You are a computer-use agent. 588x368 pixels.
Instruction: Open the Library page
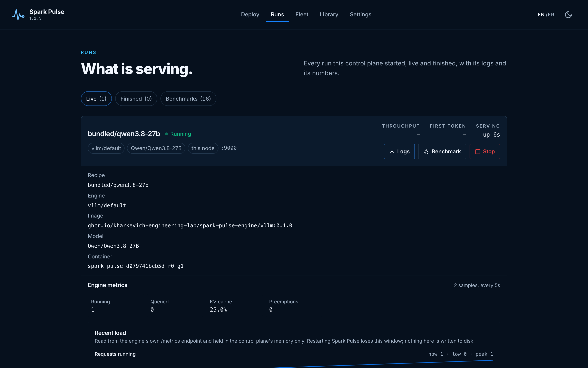329,15
